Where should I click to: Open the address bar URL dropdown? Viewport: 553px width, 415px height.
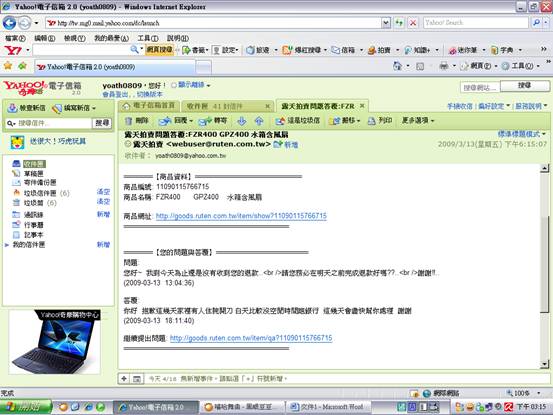click(x=386, y=23)
